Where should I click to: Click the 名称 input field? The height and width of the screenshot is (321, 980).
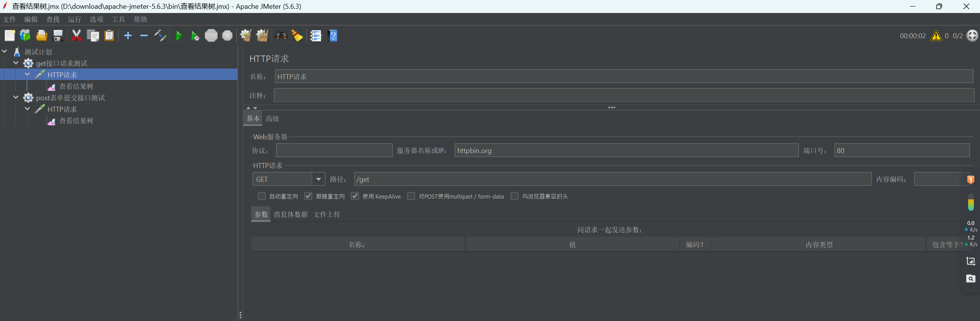[624, 77]
